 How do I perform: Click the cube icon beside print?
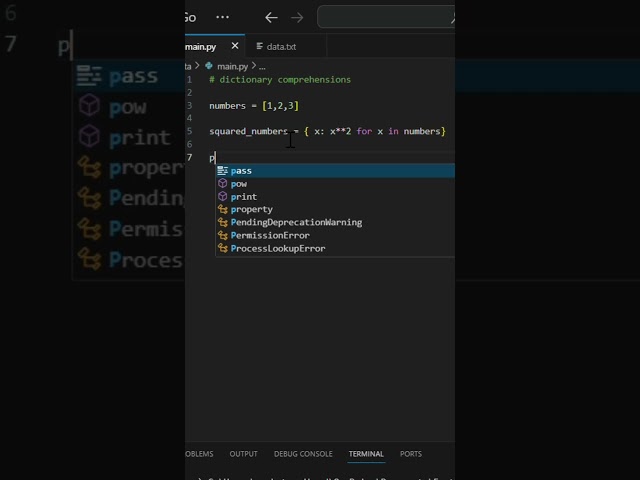point(222,196)
